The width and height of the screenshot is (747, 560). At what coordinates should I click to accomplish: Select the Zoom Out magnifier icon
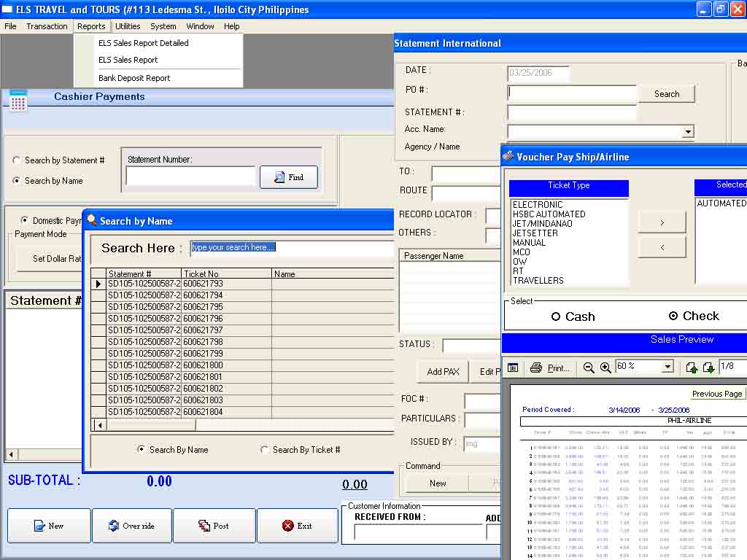(589, 367)
